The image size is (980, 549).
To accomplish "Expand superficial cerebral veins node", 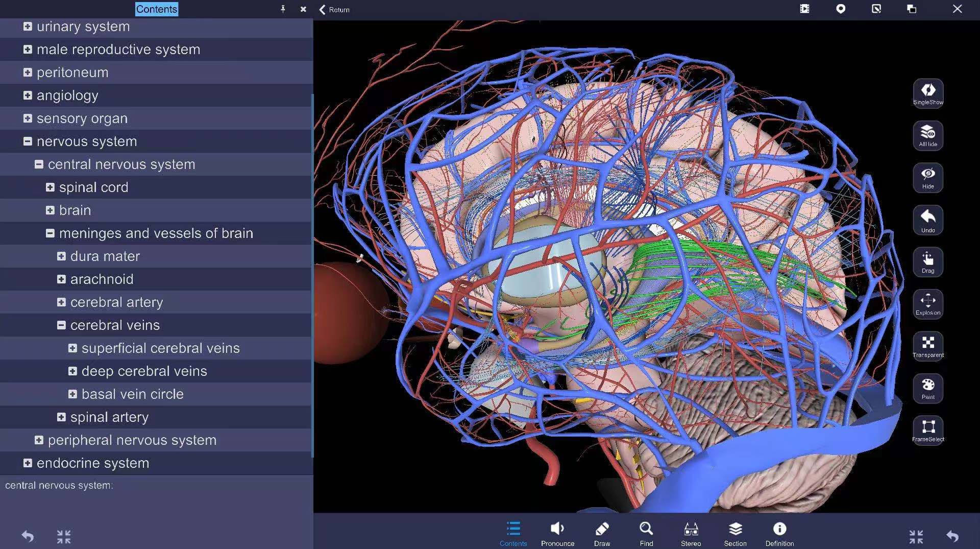I will [72, 348].
